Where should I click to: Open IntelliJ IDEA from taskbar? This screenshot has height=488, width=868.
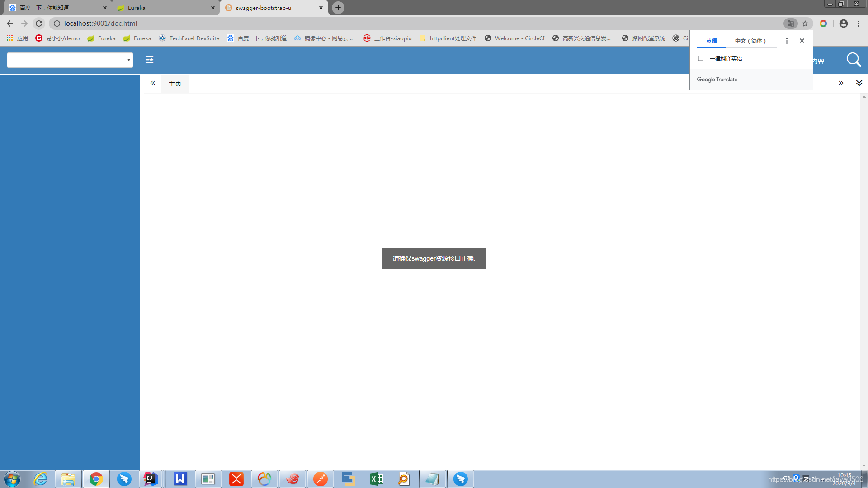click(151, 479)
